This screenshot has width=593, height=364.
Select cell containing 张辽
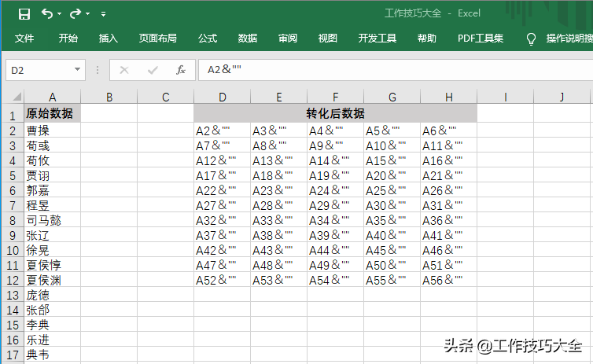[x=52, y=235]
